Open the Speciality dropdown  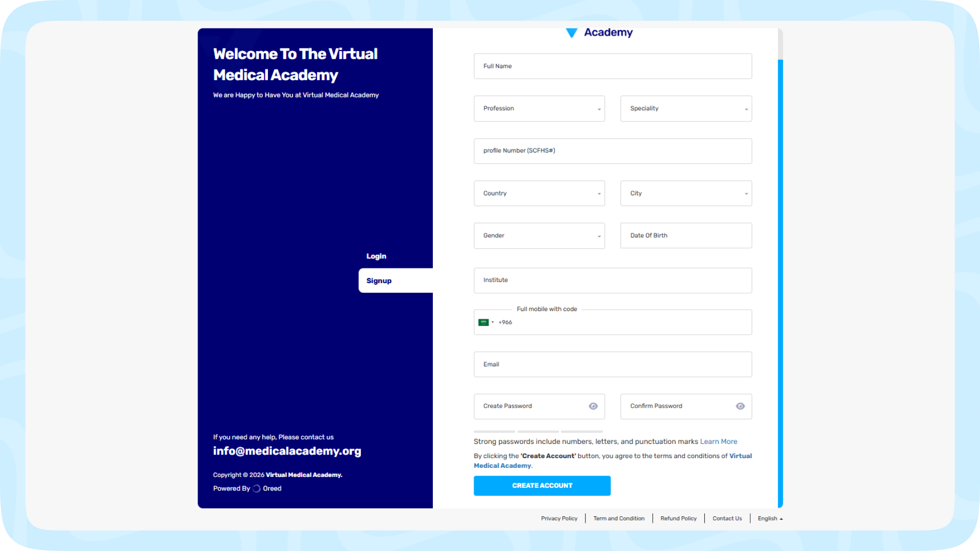coord(686,109)
